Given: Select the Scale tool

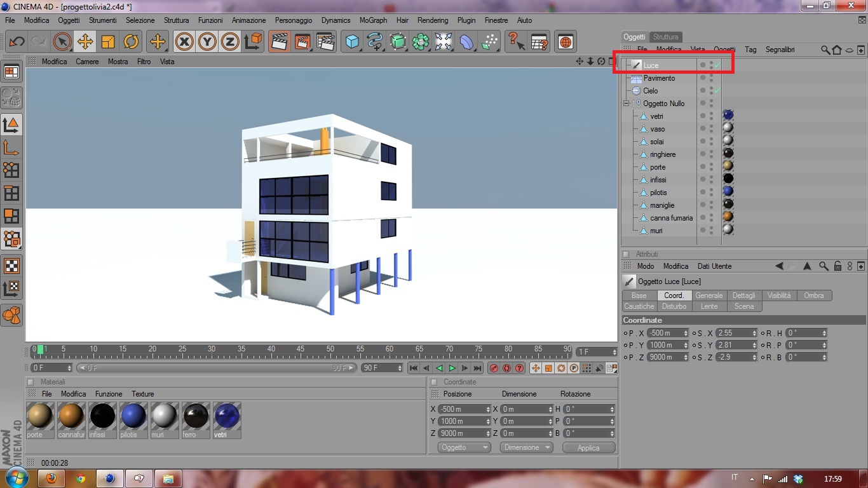Looking at the screenshot, I should 108,42.
